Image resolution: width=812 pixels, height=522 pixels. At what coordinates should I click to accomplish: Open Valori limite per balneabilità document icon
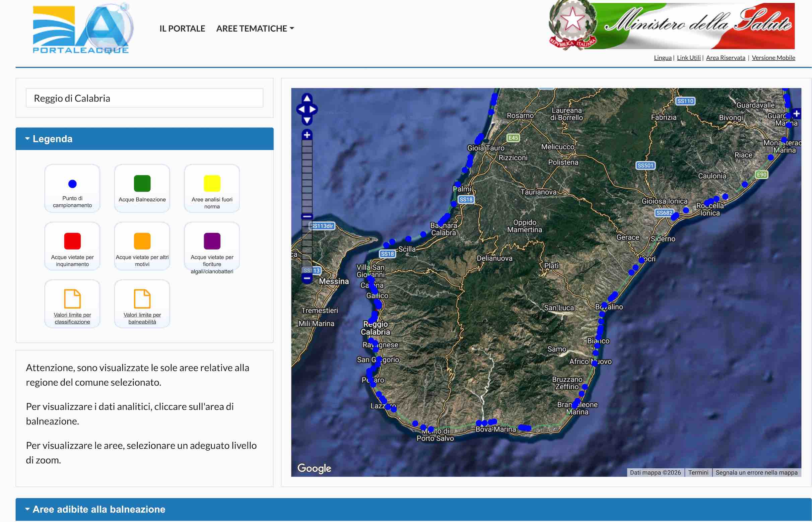tap(142, 299)
